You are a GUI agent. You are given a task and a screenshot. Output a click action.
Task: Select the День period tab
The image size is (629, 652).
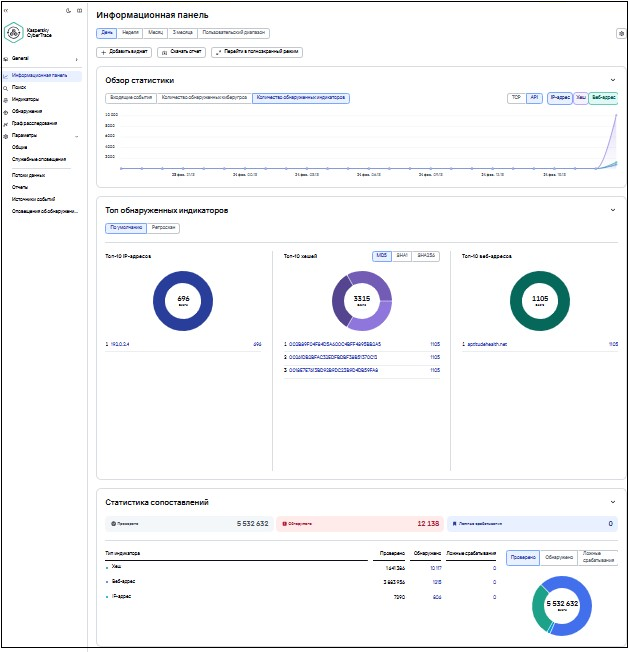[x=107, y=33]
